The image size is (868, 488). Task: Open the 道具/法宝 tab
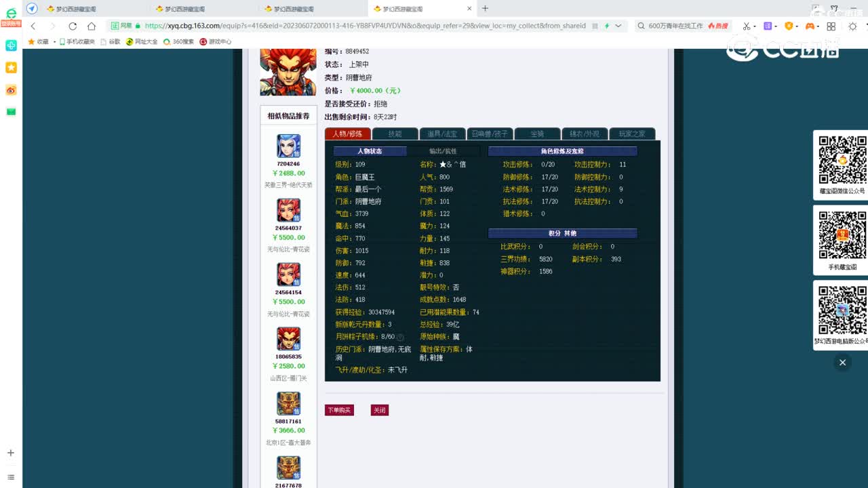(442, 134)
